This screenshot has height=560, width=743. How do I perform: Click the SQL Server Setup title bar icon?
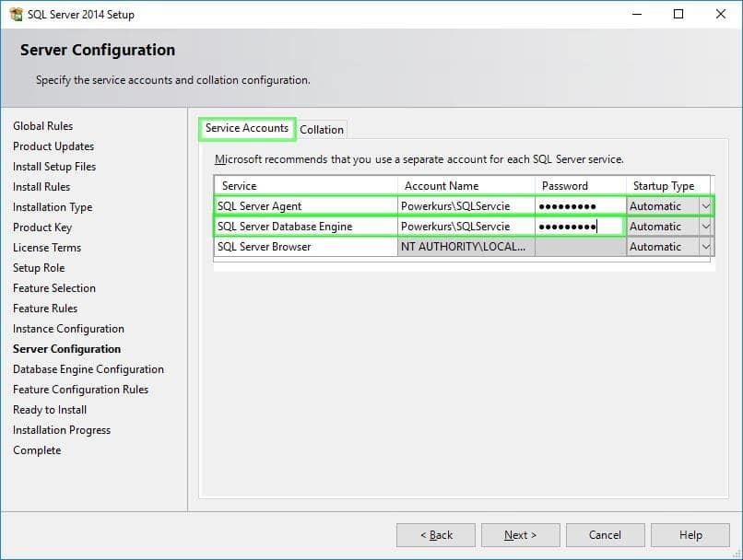[16, 14]
